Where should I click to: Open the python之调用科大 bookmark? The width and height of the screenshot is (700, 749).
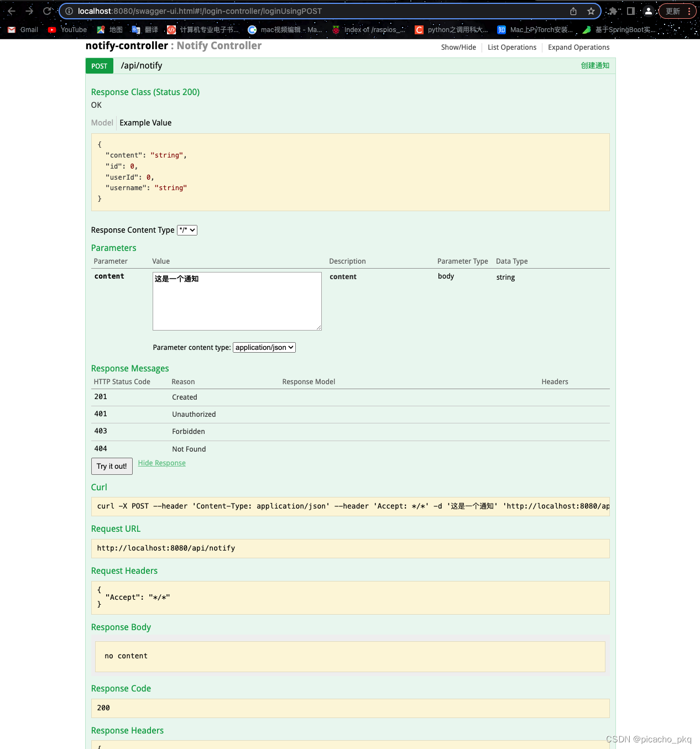click(452, 30)
